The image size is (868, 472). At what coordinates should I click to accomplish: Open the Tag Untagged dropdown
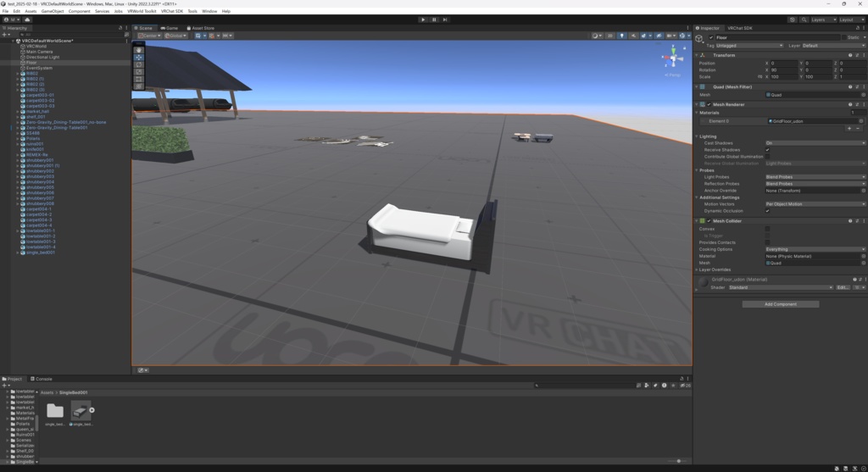coord(749,46)
